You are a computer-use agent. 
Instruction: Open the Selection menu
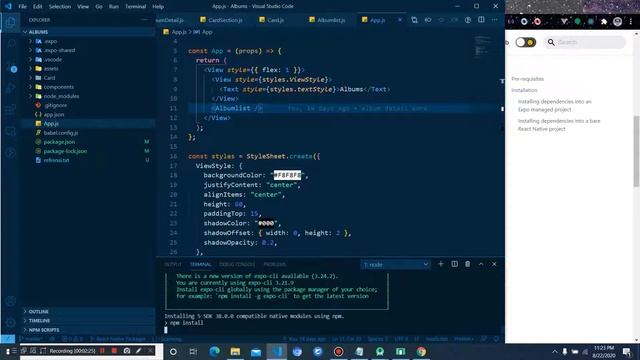(60, 7)
